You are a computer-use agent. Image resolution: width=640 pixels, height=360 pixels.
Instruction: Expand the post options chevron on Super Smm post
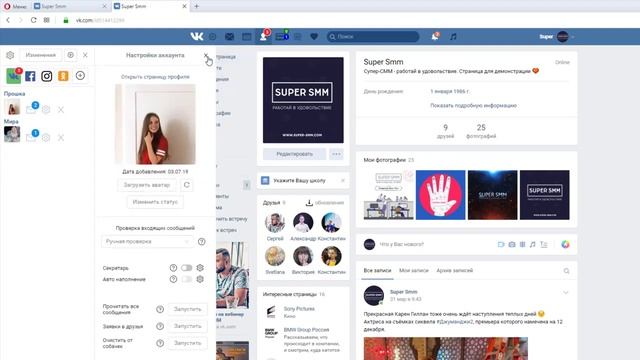pos(565,292)
